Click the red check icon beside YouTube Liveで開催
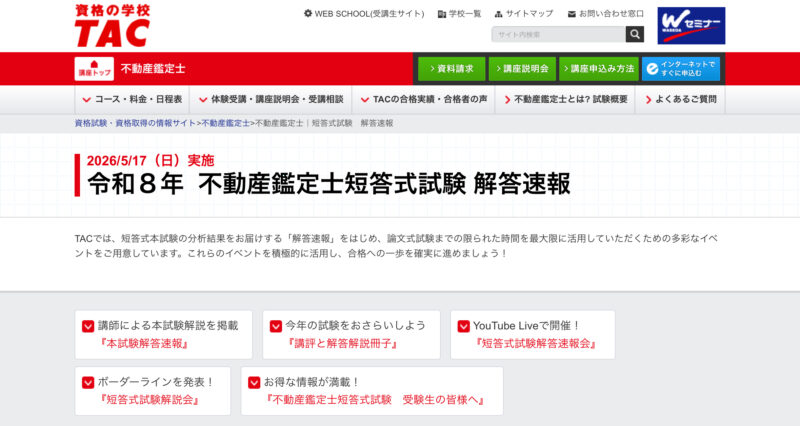Screen dimensions: 800x426 [462, 326]
